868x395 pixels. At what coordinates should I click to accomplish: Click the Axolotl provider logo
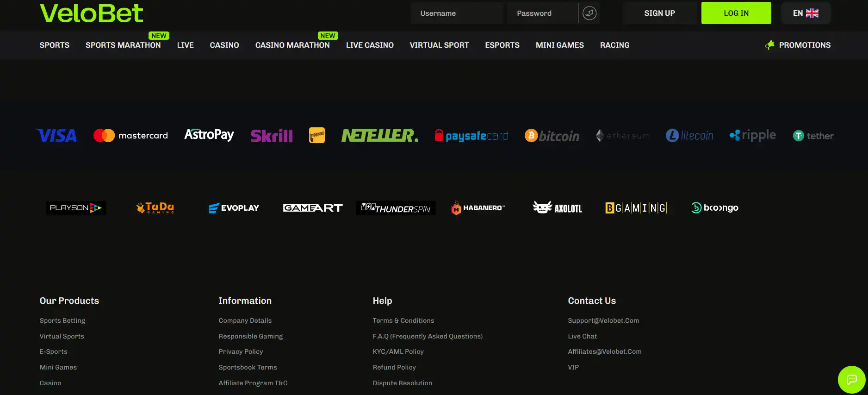557,208
